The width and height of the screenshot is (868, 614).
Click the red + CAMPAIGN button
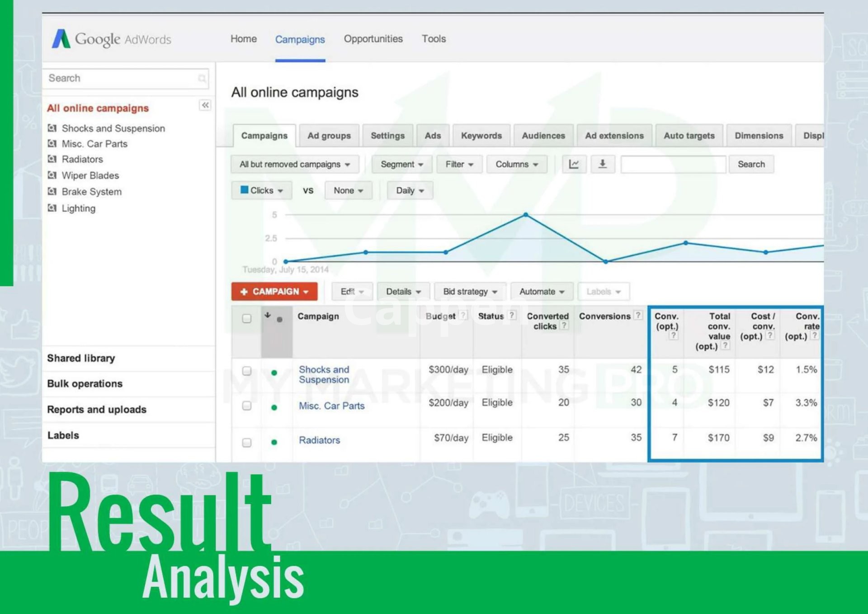pos(274,292)
